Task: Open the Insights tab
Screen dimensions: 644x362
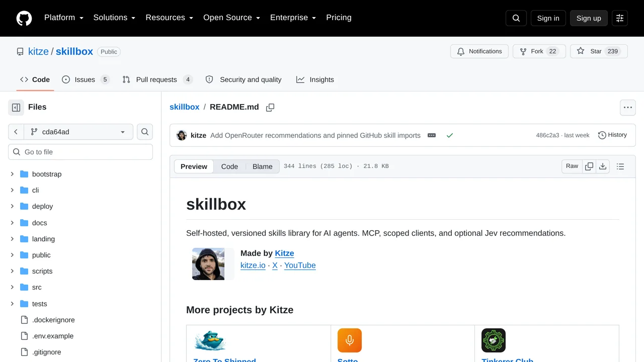Action: click(x=315, y=79)
